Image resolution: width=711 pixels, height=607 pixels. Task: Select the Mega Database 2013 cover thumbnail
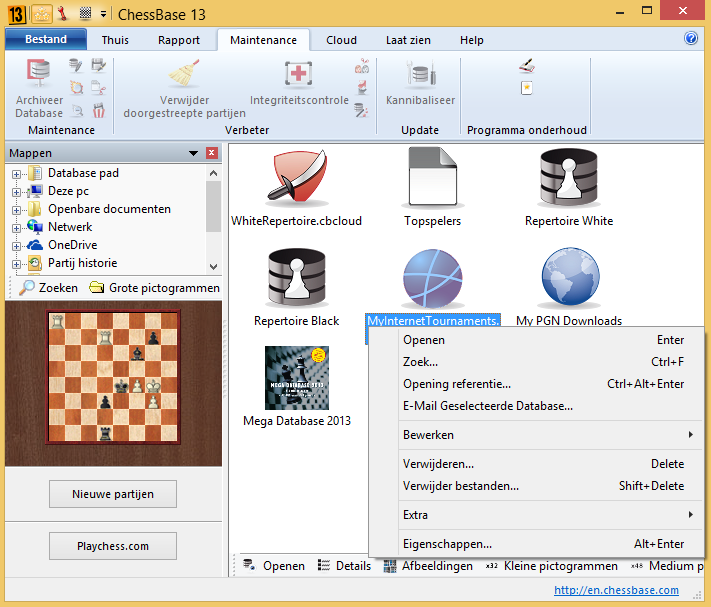coord(297,378)
